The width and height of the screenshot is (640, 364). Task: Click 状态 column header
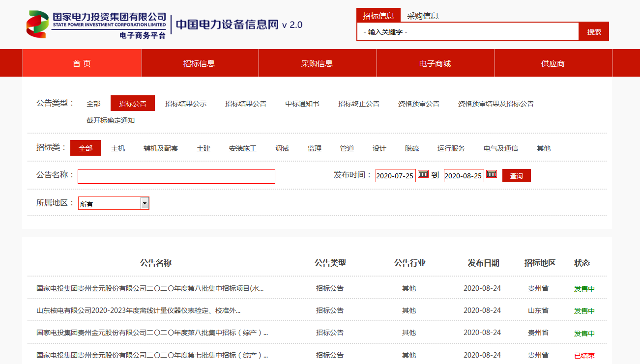click(582, 263)
